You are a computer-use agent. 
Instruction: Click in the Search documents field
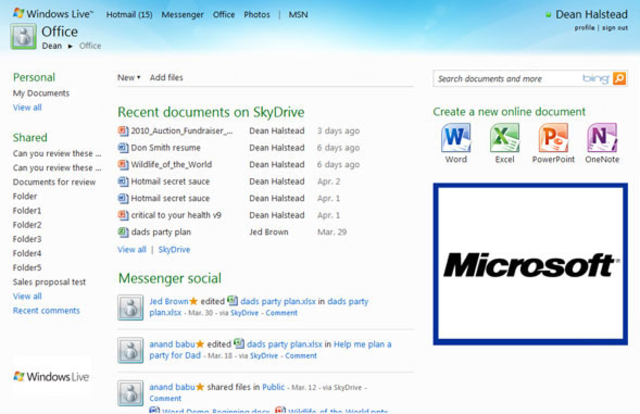(508, 78)
